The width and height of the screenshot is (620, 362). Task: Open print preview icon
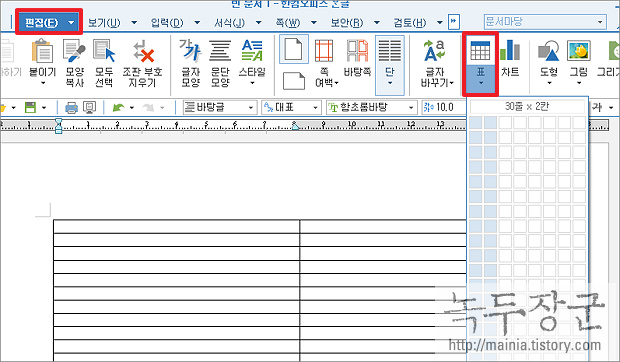(x=89, y=107)
